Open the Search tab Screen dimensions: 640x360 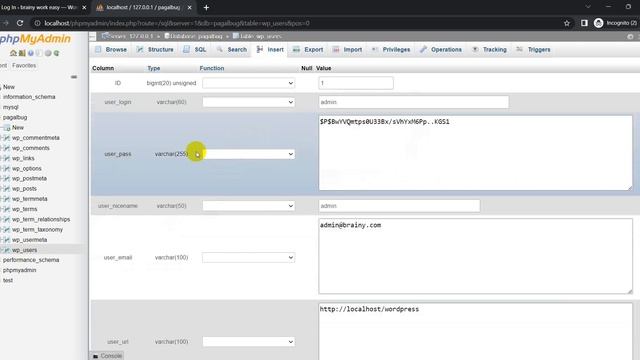[x=232, y=49]
